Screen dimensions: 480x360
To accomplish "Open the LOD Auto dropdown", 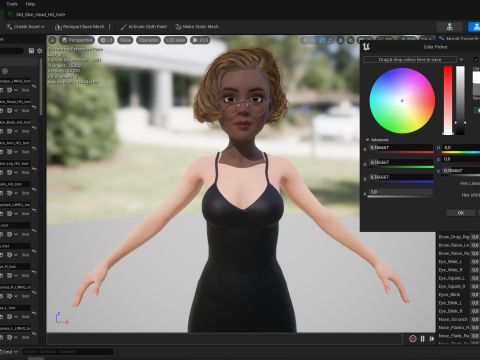I will coord(175,40).
